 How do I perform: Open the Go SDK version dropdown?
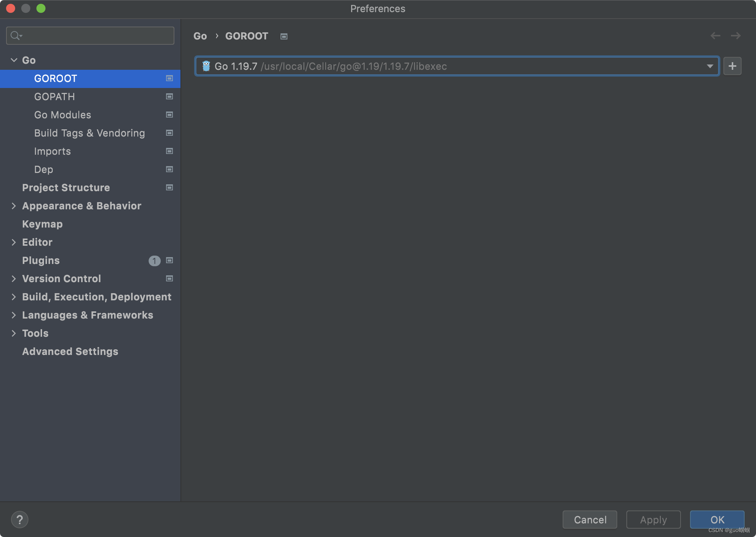point(709,66)
